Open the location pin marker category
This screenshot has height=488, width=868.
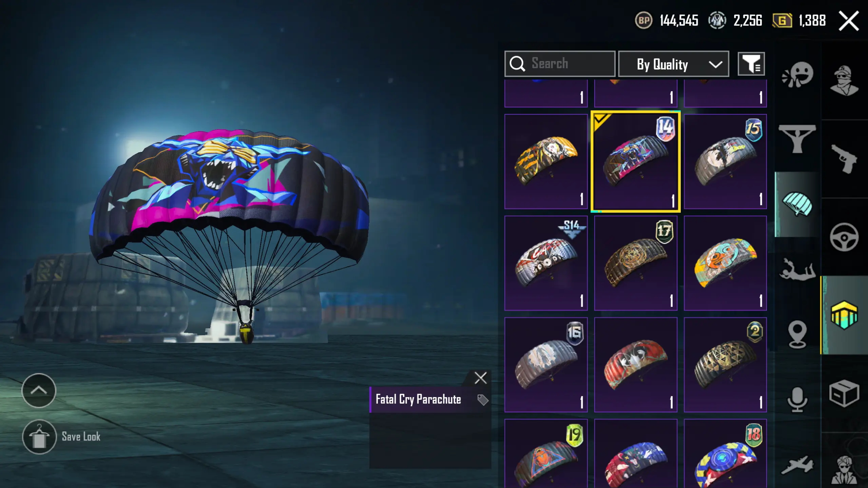[x=797, y=334]
